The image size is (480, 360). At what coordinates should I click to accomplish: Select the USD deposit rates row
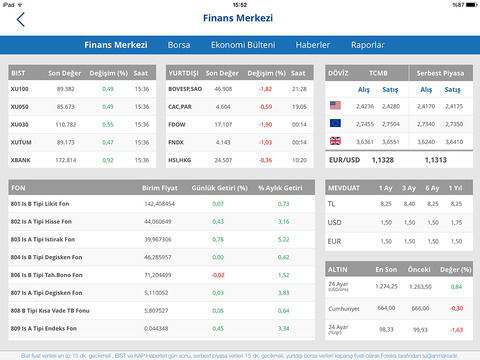point(399,222)
